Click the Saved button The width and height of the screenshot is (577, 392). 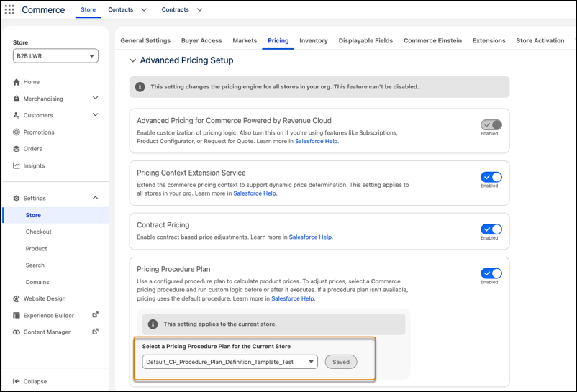click(341, 362)
